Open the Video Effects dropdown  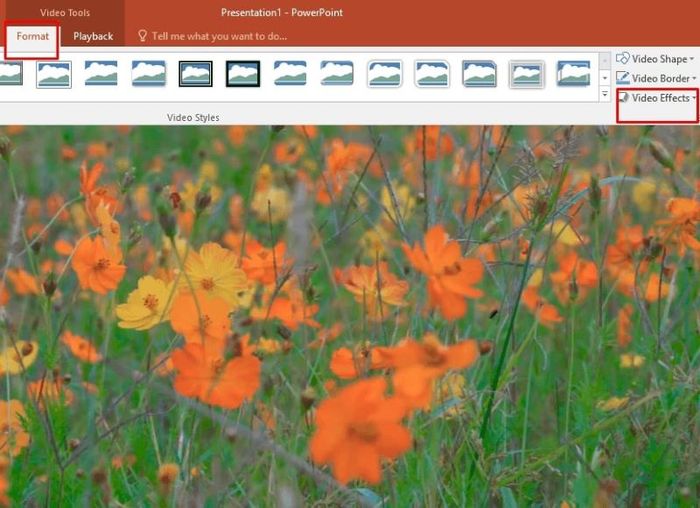(657, 98)
